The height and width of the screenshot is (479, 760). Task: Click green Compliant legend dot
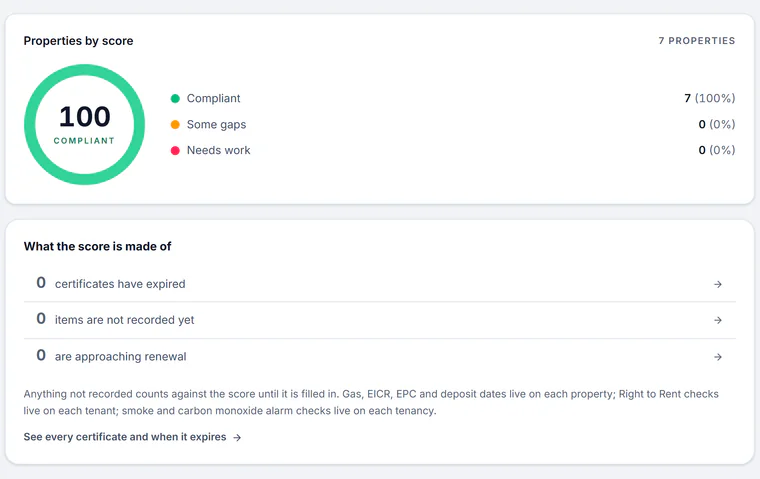[x=175, y=98]
